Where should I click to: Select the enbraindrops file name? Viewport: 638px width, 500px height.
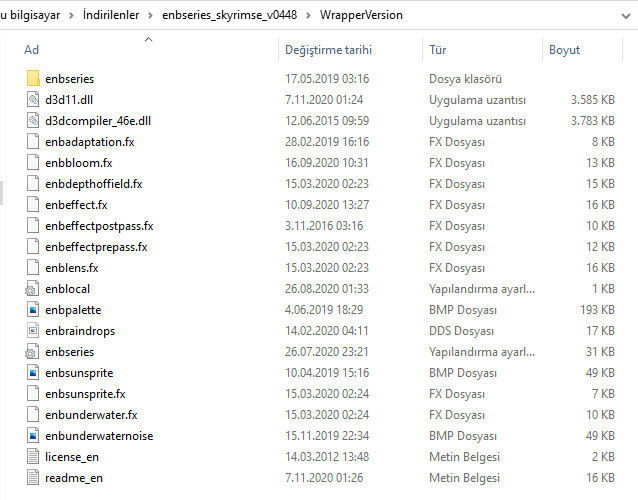[x=80, y=331]
